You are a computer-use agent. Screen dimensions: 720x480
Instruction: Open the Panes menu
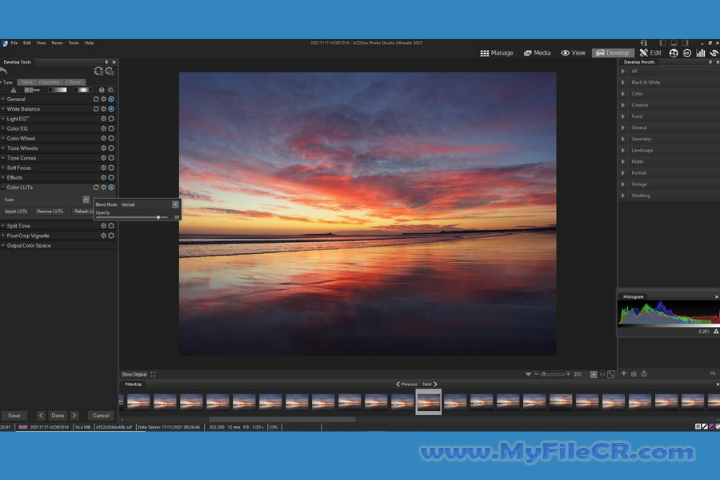coord(57,43)
